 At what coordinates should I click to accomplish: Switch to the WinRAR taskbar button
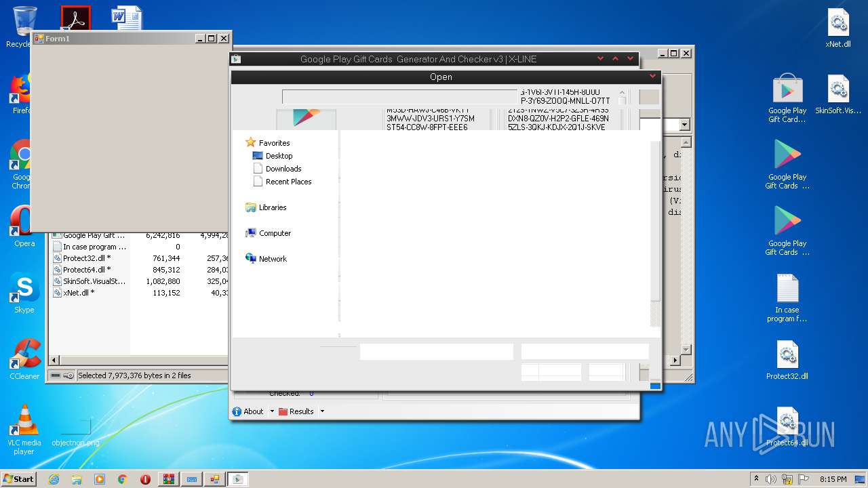point(169,479)
